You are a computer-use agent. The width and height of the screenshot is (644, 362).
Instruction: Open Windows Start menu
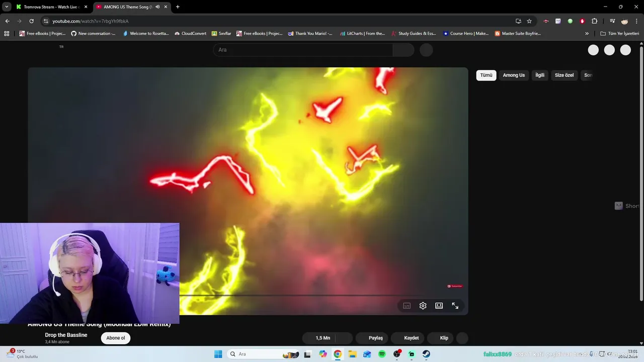pyautogui.click(x=218, y=354)
